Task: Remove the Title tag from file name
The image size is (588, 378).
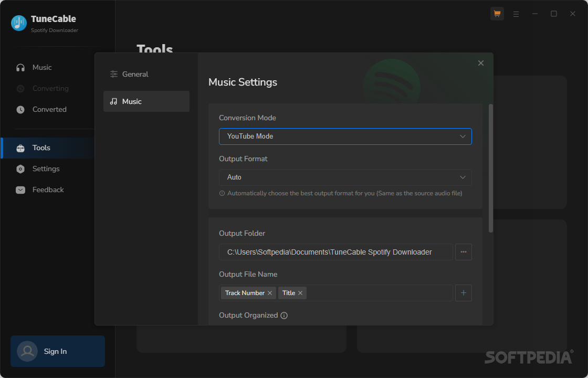Action: [300, 293]
